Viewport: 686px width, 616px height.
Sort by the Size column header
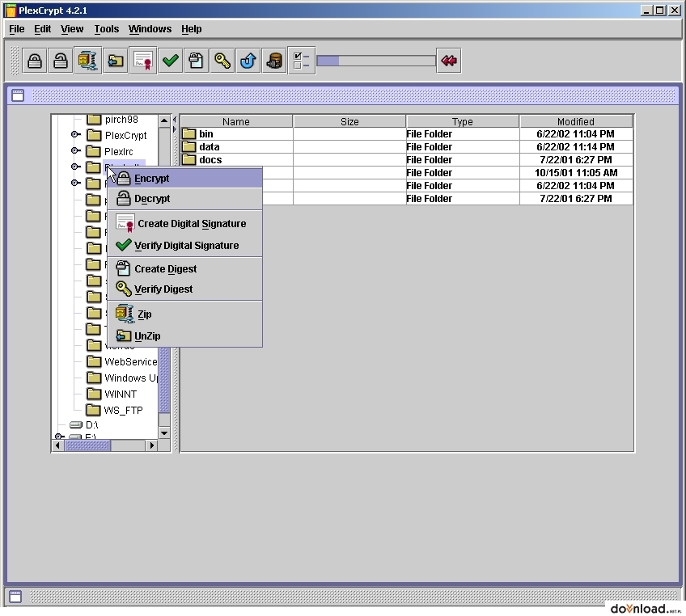click(349, 121)
